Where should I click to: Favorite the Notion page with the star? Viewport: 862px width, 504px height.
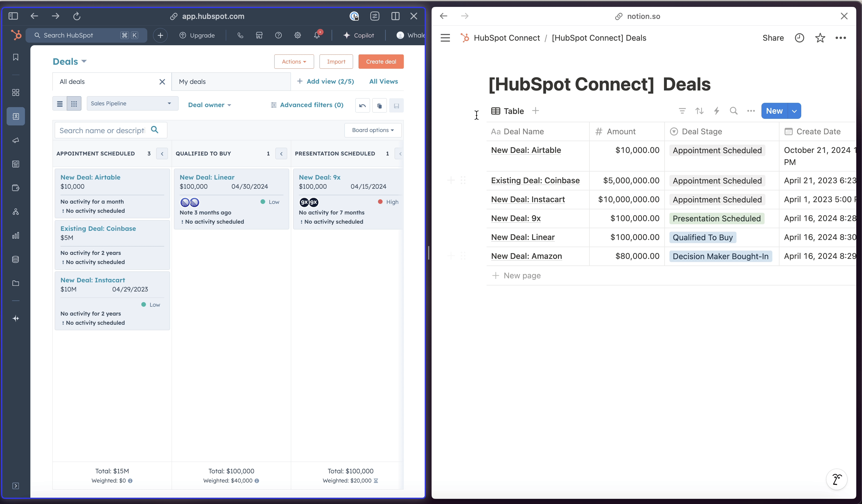820,38
